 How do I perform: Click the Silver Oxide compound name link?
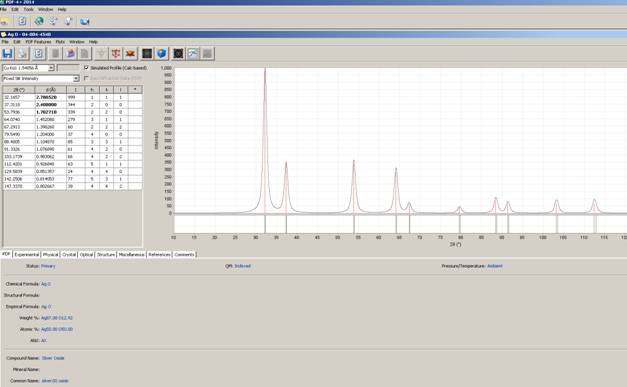click(53, 358)
